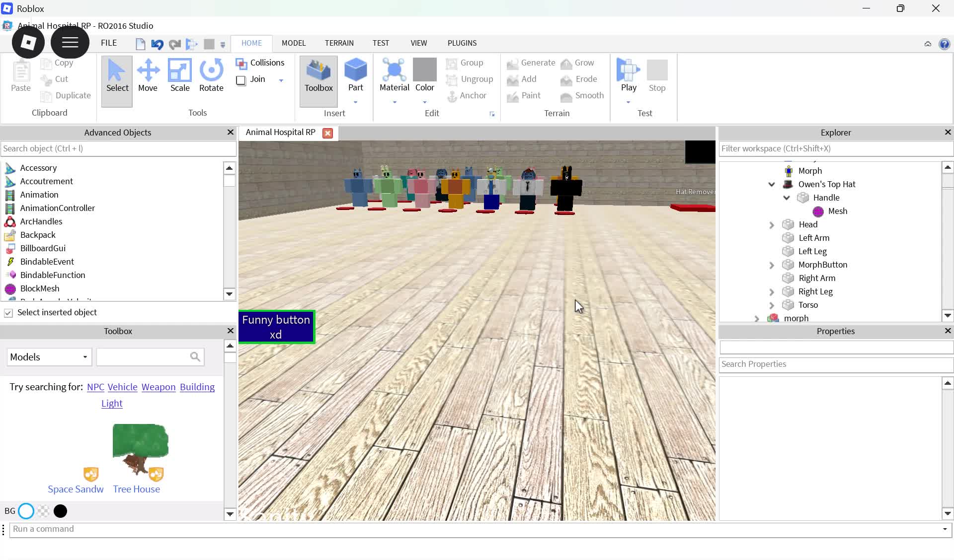Viewport: 954px width, 560px height.
Task: Expand the Right Leg node
Action: point(772,292)
